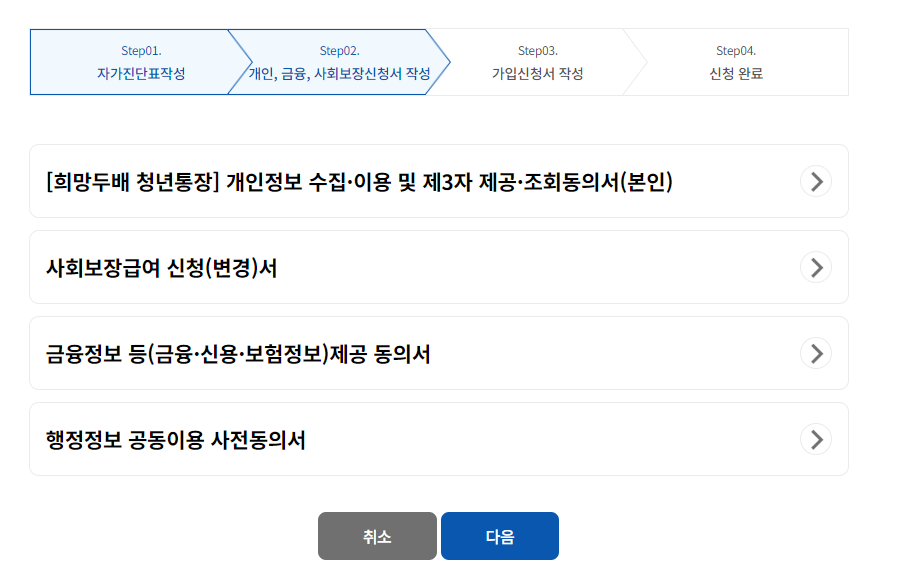
Task: Expand the 금융정보 등 제공 동의서 section
Action: pyautogui.click(x=440, y=353)
